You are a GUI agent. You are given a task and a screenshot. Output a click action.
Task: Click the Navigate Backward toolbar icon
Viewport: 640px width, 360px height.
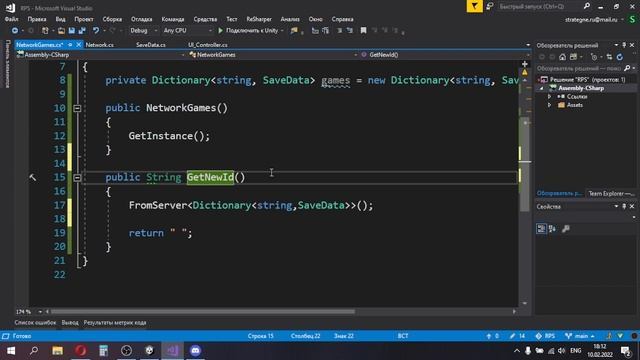(15, 31)
